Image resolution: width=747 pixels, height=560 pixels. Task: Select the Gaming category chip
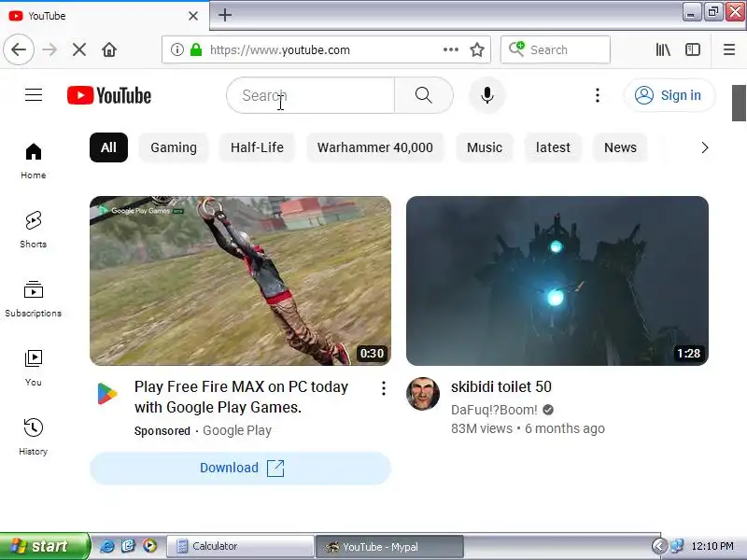click(x=174, y=147)
